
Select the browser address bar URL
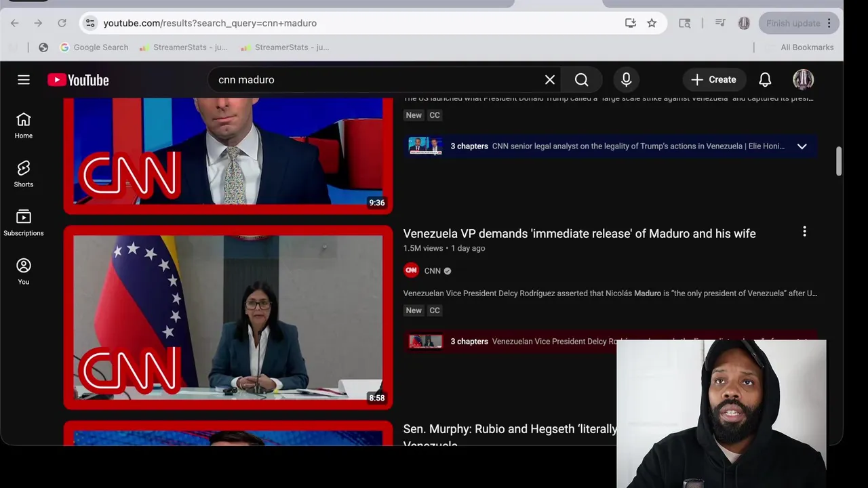coord(210,23)
